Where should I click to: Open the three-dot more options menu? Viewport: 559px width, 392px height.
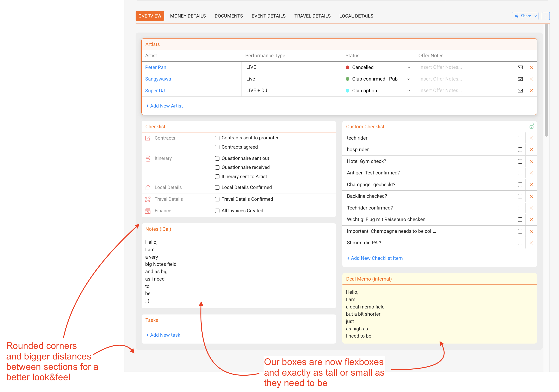(546, 16)
